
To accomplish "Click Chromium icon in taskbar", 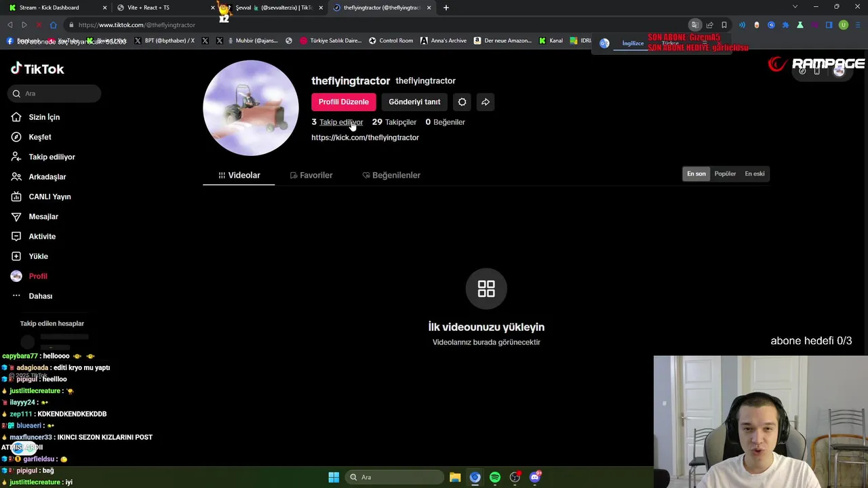I will 475,477.
